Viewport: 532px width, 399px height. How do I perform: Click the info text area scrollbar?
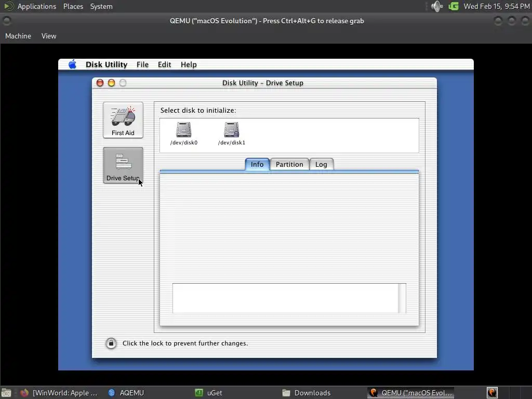(402, 298)
